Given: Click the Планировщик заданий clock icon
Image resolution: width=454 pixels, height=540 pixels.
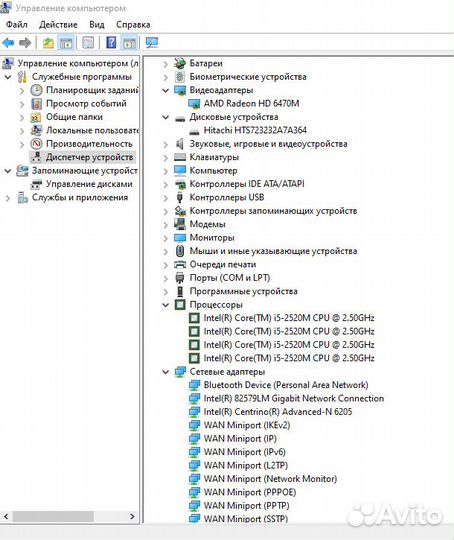Looking at the screenshot, I should pos(36,90).
